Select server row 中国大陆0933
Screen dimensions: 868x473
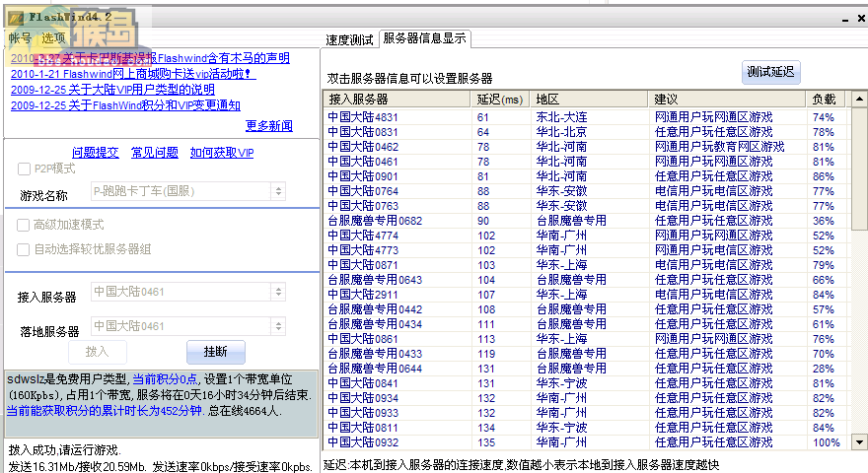pos(586,413)
